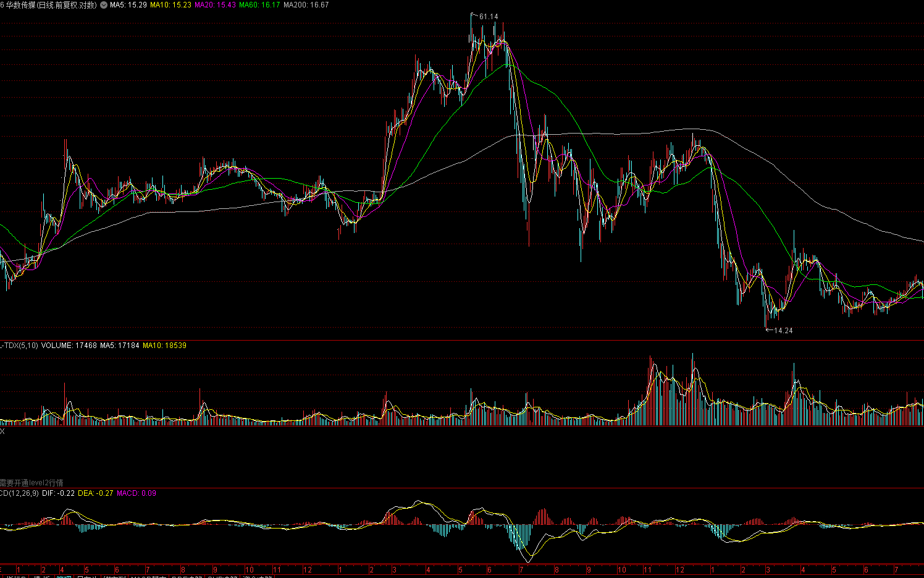This screenshot has height=578, width=924.
Task: Click the MA200 indicator value label
Action: (306, 5)
